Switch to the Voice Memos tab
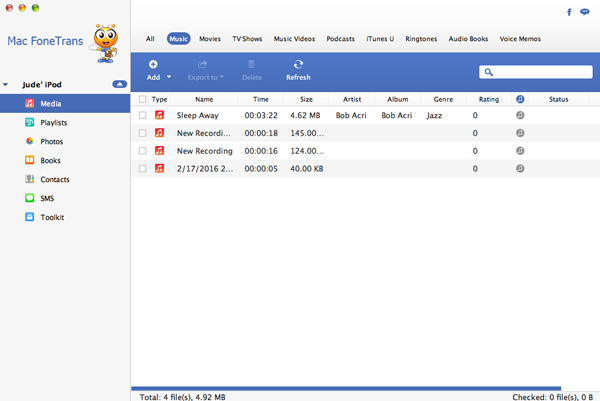 pyautogui.click(x=520, y=39)
